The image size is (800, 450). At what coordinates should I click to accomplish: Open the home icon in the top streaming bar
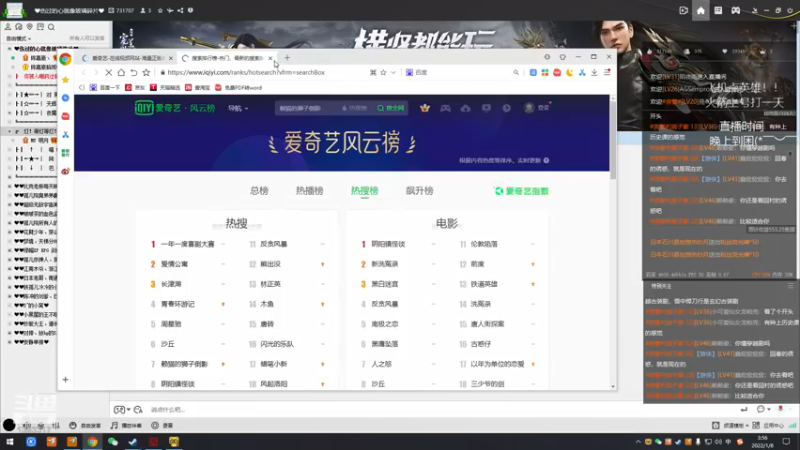701,10
